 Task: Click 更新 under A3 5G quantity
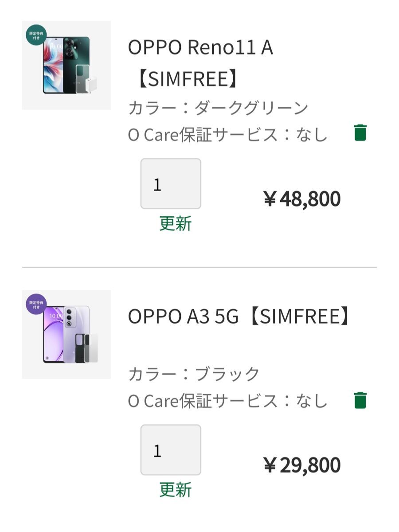coord(175,490)
